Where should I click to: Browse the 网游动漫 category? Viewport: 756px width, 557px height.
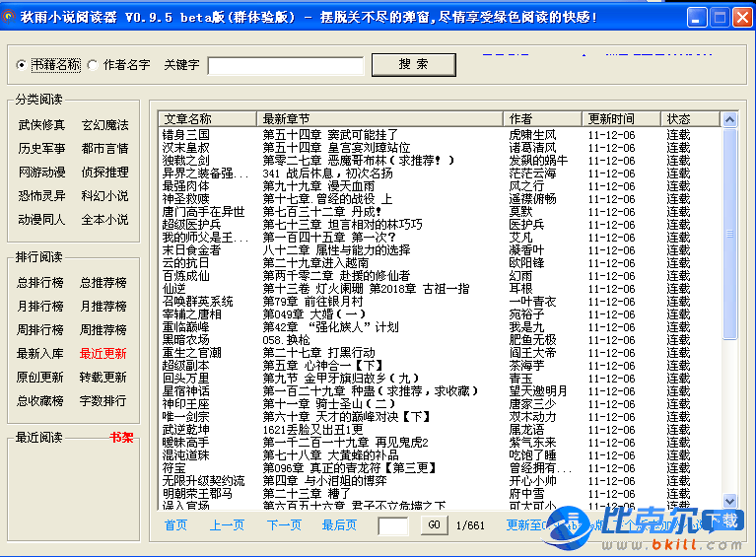click(41, 173)
